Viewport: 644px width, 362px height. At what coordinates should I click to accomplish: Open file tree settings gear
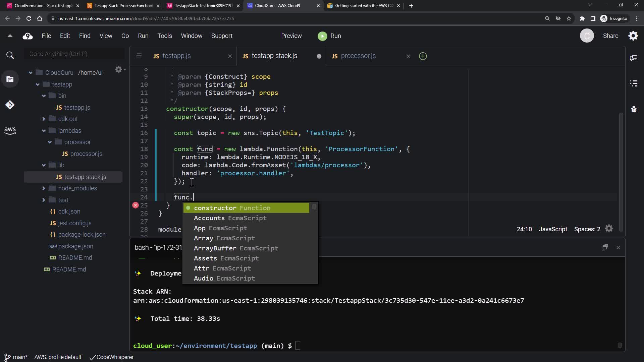(x=119, y=69)
